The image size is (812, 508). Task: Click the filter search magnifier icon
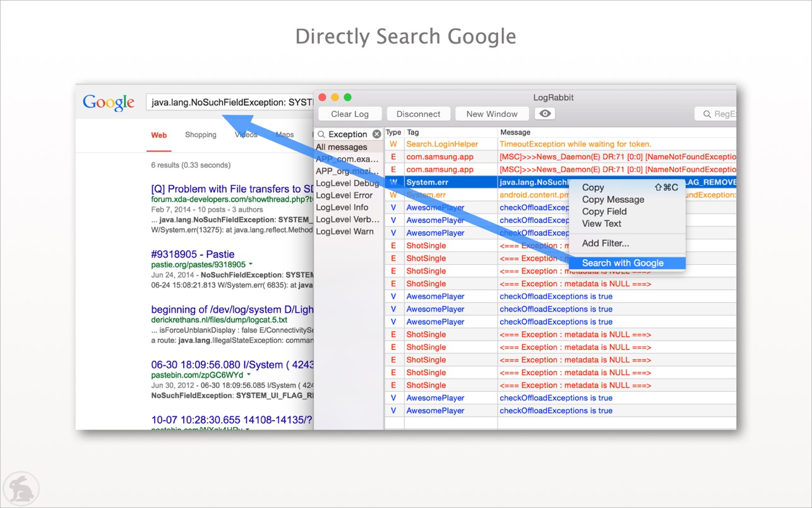[321, 134]
